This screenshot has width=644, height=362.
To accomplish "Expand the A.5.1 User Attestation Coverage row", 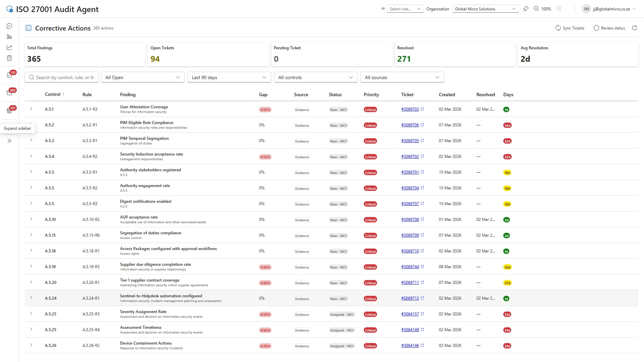I will click(x=31, y=109).
